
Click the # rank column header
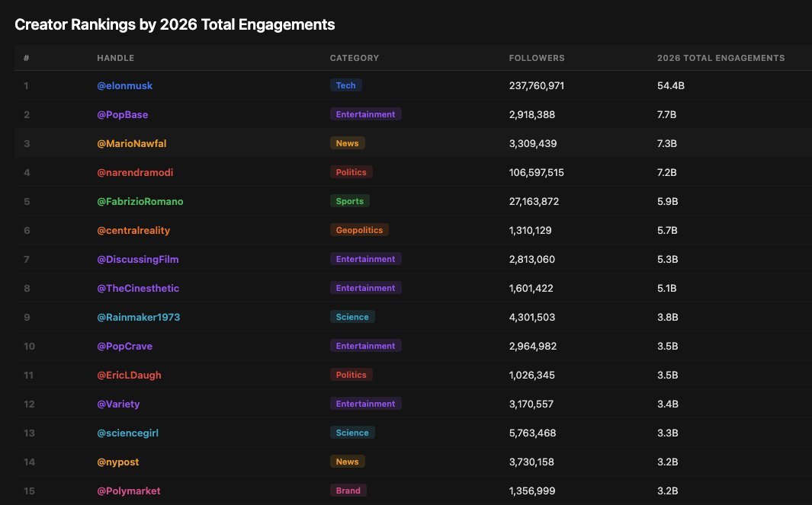click(x=27, y=58)
